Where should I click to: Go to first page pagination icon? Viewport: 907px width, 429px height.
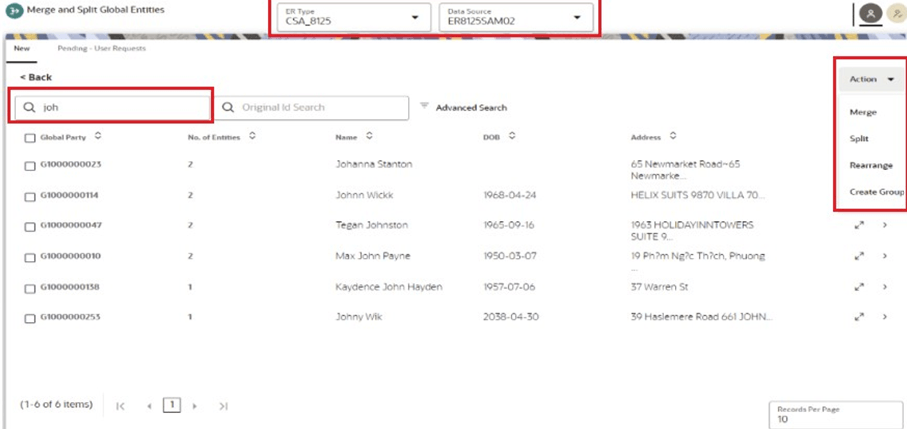120,406
